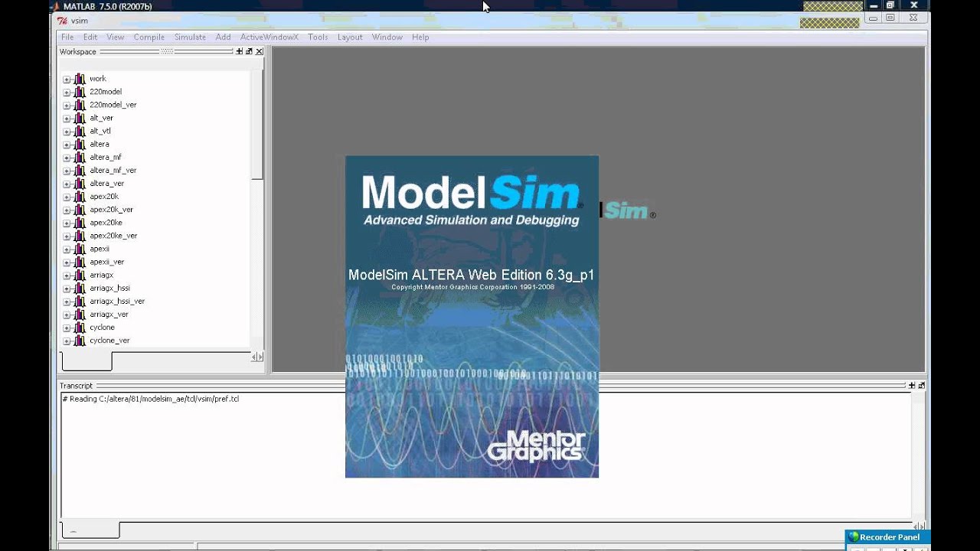
Task: Select the 'cyclone_ver' library label
Action: click(x=109, y=340)
